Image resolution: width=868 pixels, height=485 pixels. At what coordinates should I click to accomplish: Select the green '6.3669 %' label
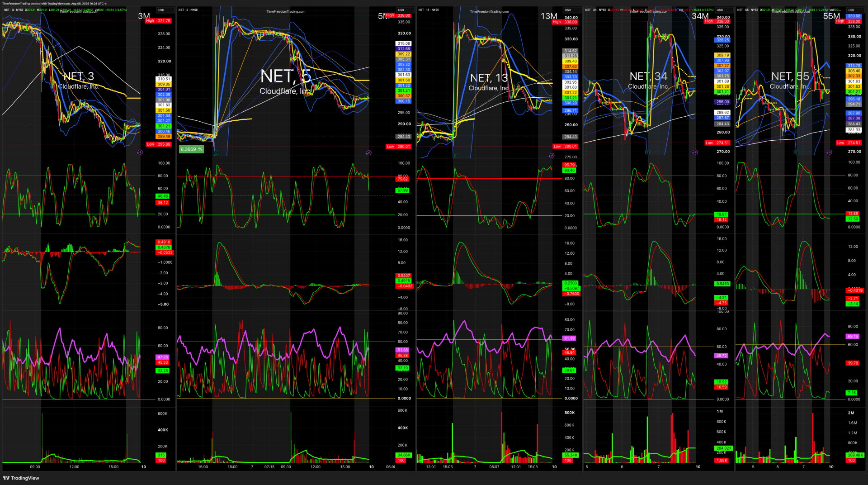click(192, 149)
